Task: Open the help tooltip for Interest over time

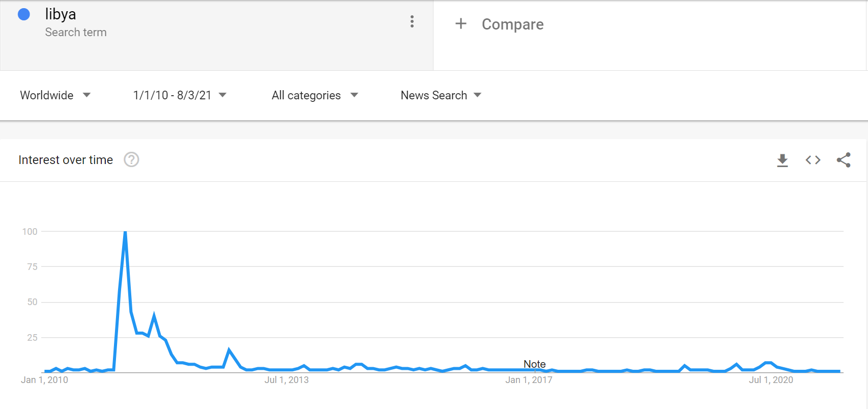Action: (131, 159)
